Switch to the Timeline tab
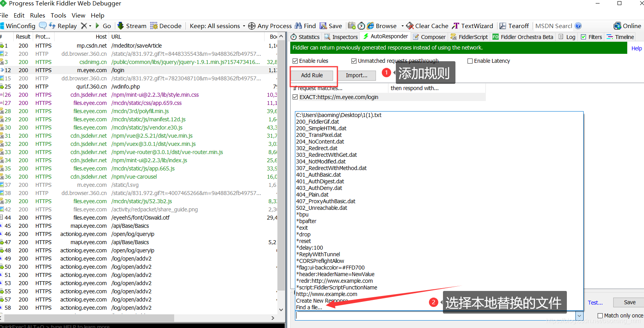 [620, 37]
